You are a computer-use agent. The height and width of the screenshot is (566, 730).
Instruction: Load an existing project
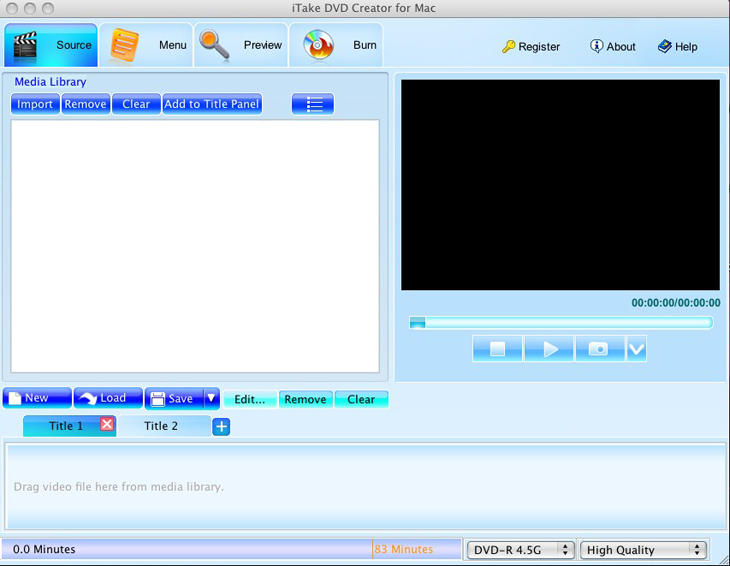[108, 398]
